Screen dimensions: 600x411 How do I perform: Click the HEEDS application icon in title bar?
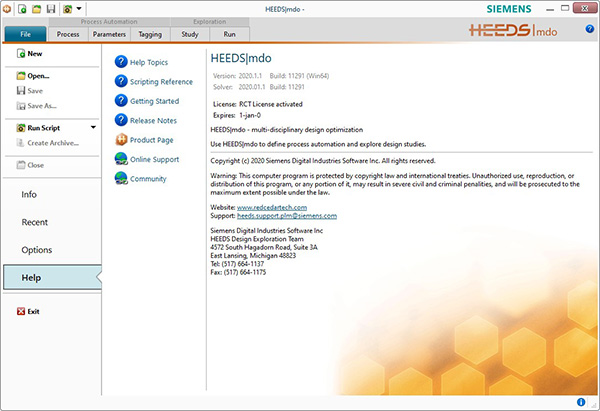(7, 9)
